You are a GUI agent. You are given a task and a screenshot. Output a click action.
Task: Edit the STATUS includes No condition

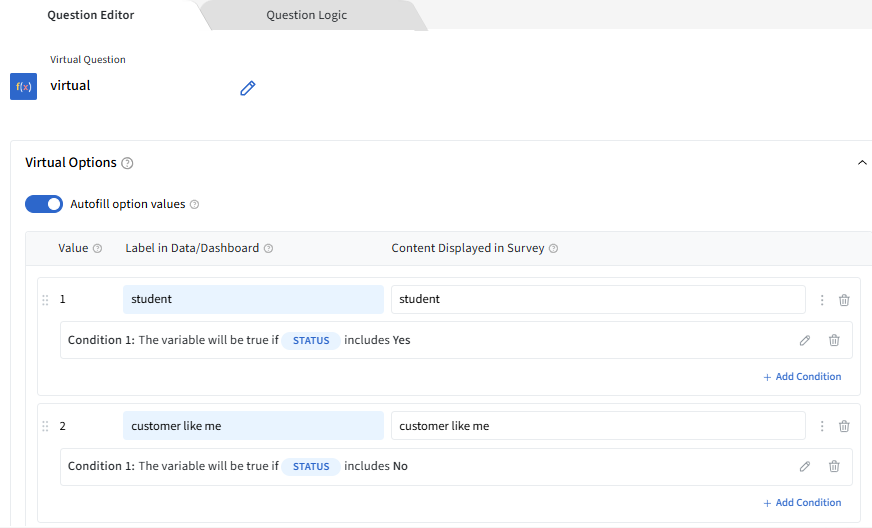pos(805,466)
